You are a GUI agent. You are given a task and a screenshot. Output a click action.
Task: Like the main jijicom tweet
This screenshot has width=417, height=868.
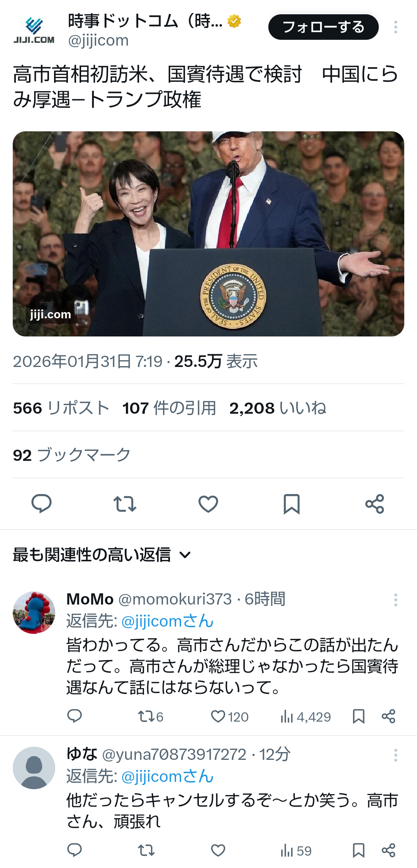(x=208, y=504)
